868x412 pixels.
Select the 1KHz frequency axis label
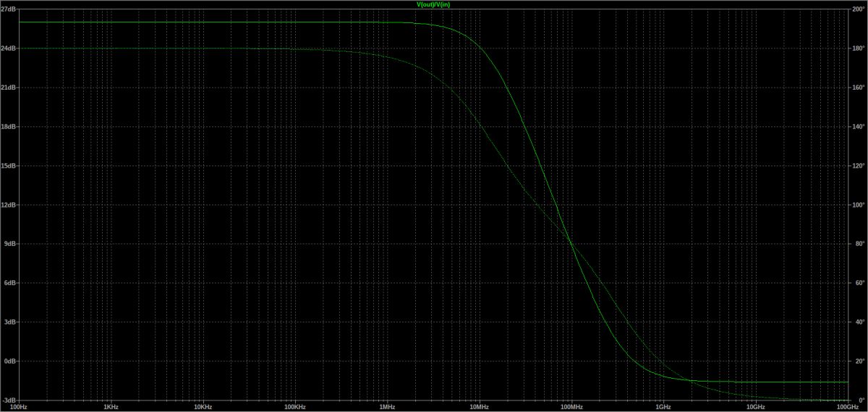(110, 407)
